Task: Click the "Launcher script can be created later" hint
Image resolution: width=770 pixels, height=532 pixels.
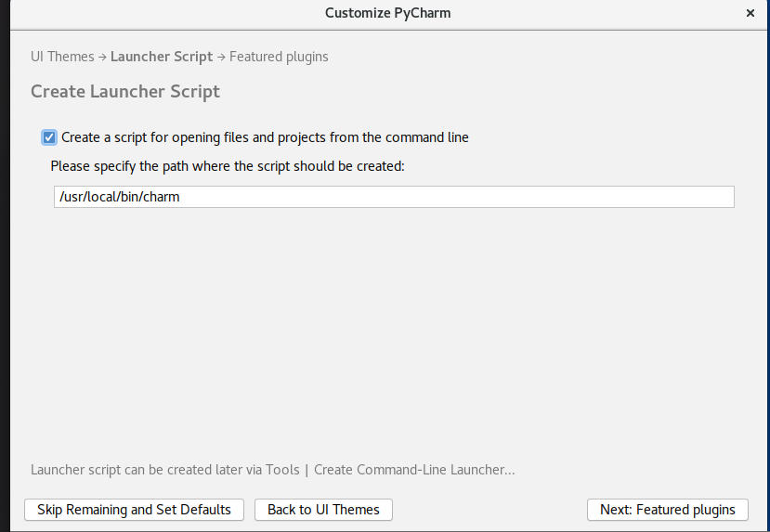Action: [165, 470]
